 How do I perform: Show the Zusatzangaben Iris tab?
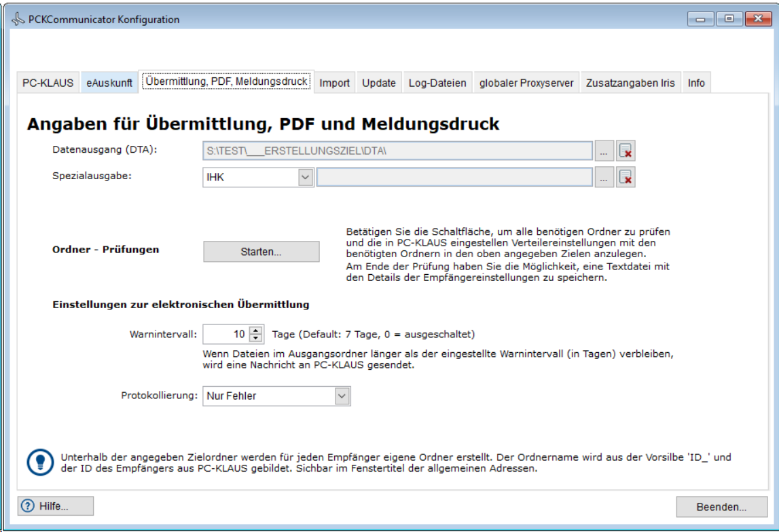click(x=630, y=83)
